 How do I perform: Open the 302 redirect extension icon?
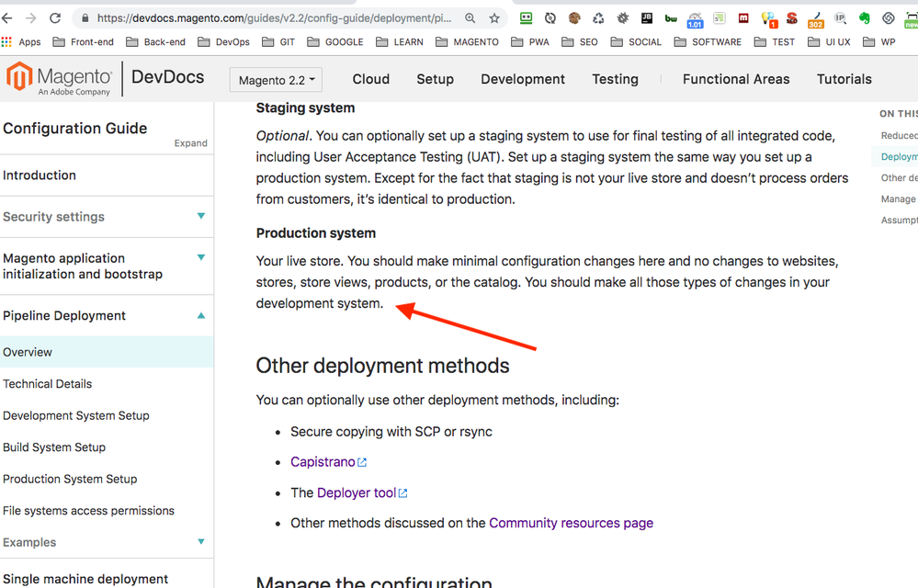tap(816, 20)
